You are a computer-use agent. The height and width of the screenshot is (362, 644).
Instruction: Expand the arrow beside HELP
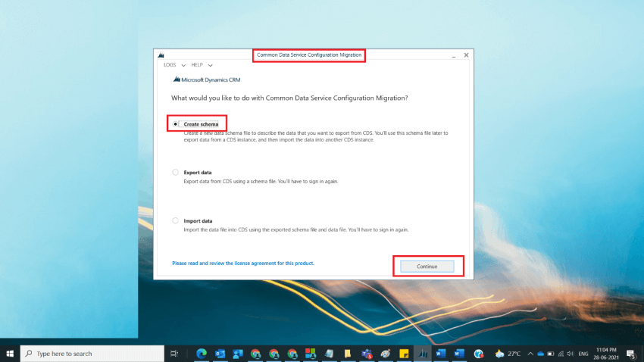tap(210, 65)
